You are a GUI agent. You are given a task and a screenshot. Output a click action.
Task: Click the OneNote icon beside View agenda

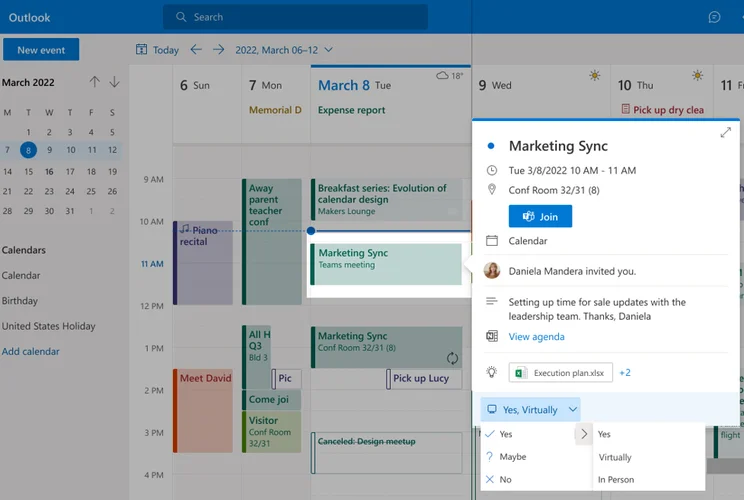pyautogui.click(x=492, y=336)
